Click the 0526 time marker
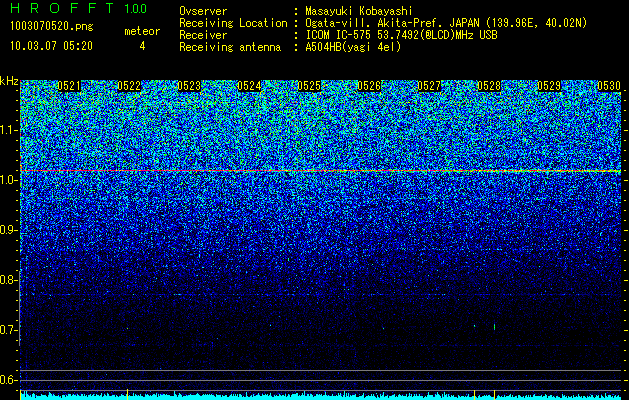 click(369, 86)
